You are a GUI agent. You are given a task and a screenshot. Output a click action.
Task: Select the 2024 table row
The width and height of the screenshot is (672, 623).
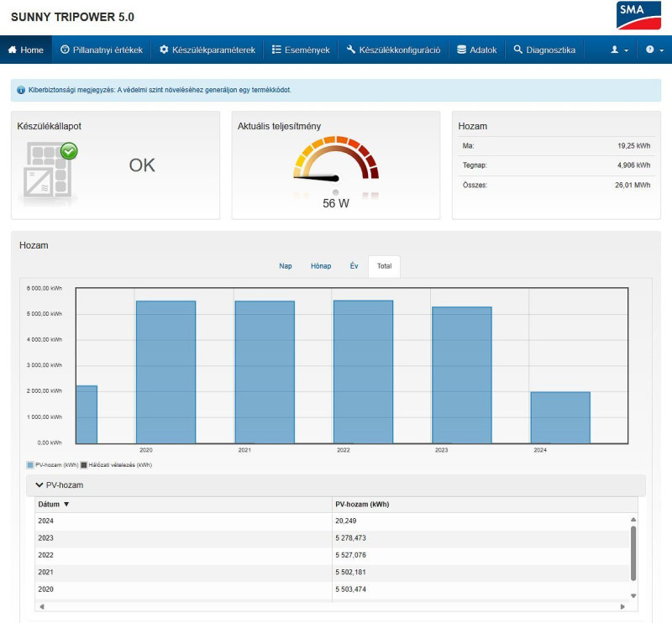click(x=332, y=521)
